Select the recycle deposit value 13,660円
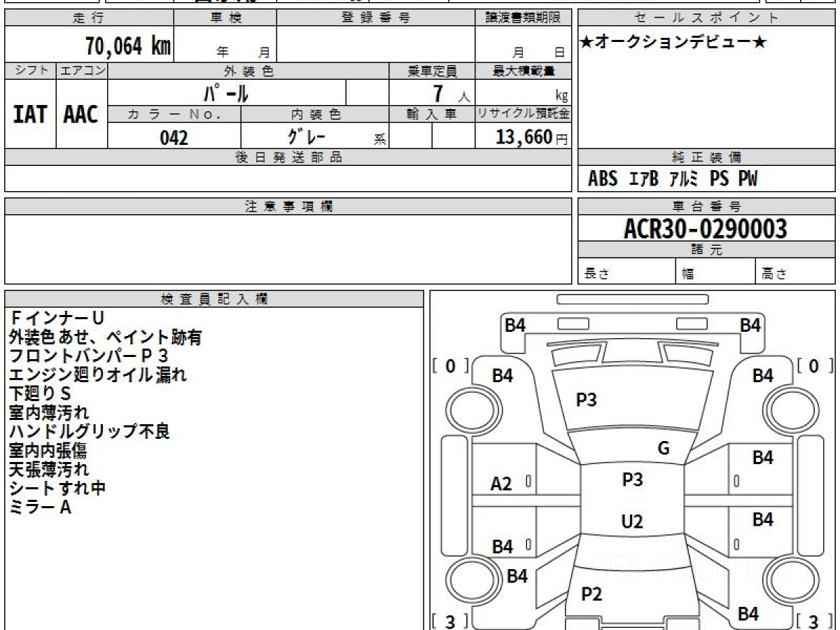The image size is (840, 630). (532, 137)
